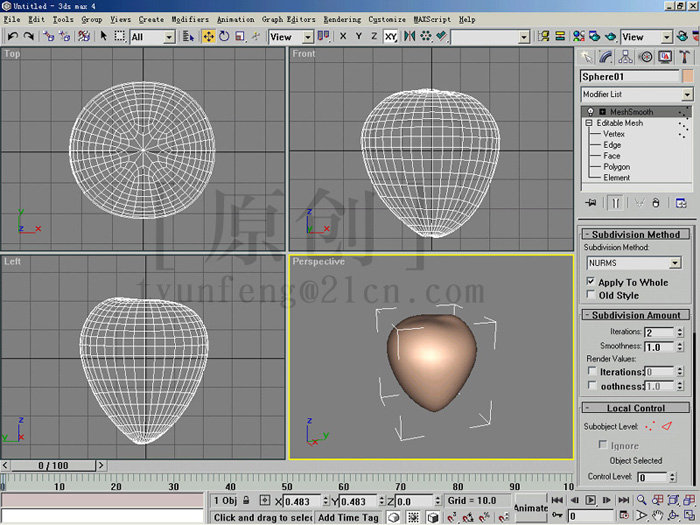Restrict to Y axis button
This screenshot has height=525, width=700.
click(358, 36)
